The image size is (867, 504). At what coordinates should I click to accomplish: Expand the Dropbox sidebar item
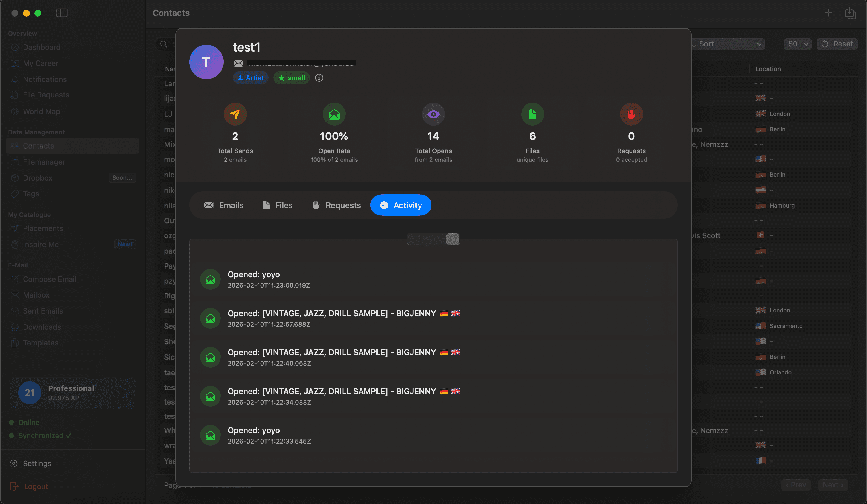pyautogui.click(x=37, y=177)
